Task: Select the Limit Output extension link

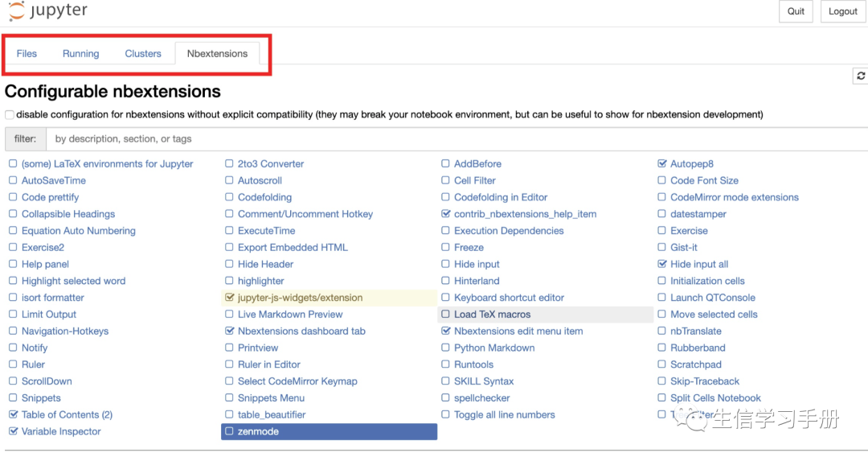Action: coord(49,314)
